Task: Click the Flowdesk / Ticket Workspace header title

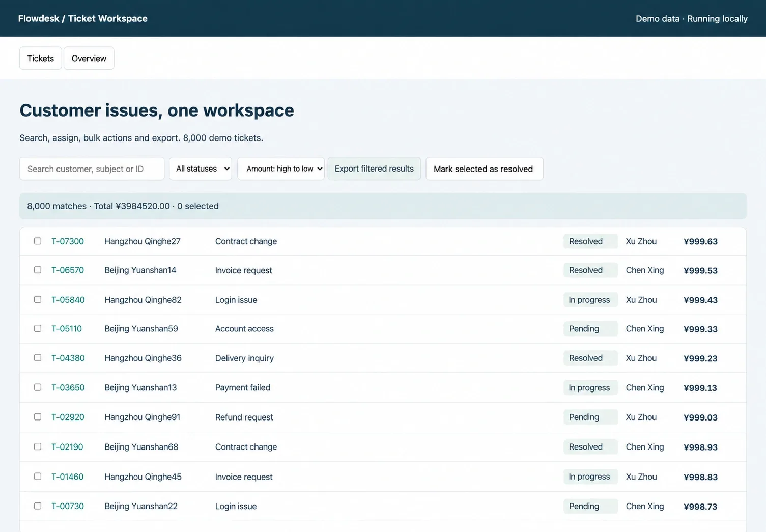Action: click(x=83, y=18)
